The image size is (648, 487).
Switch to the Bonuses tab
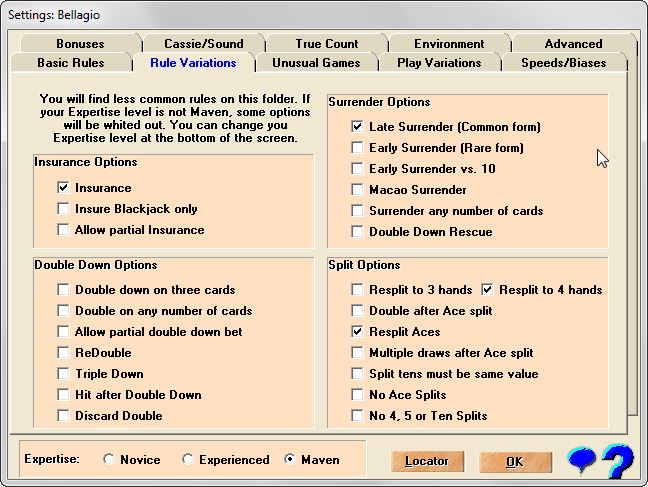tap(80, 44)
